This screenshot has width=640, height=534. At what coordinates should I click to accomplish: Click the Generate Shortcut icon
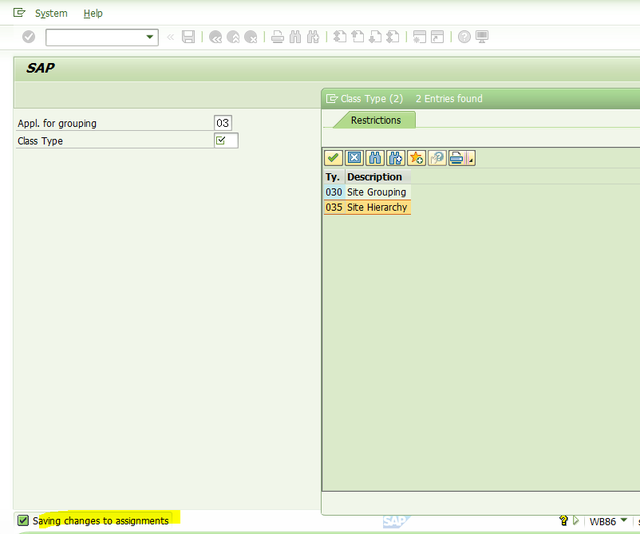pos(437,37)
